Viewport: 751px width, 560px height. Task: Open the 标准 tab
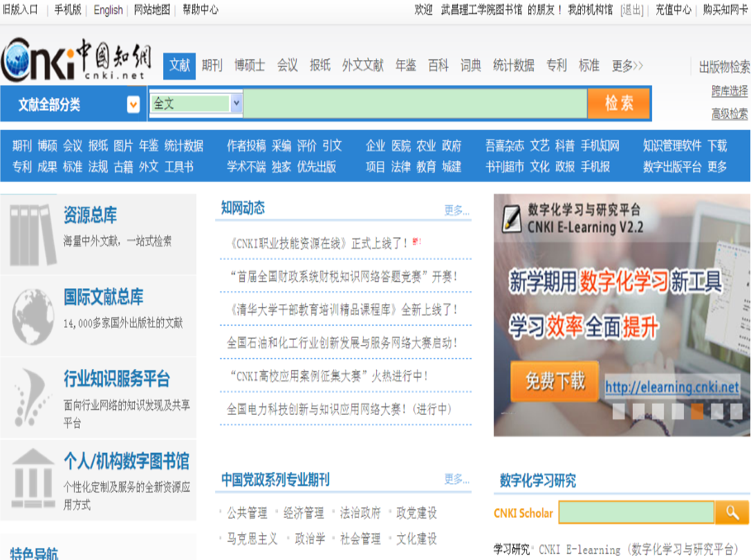pos(588,65)
